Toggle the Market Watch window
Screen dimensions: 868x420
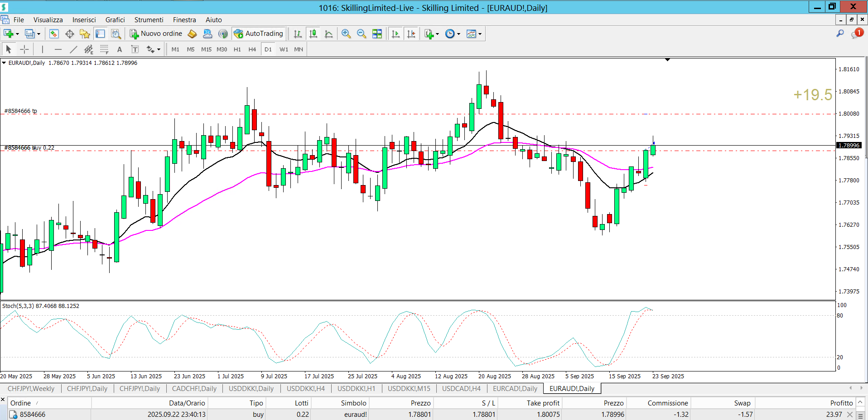(54, 34)
